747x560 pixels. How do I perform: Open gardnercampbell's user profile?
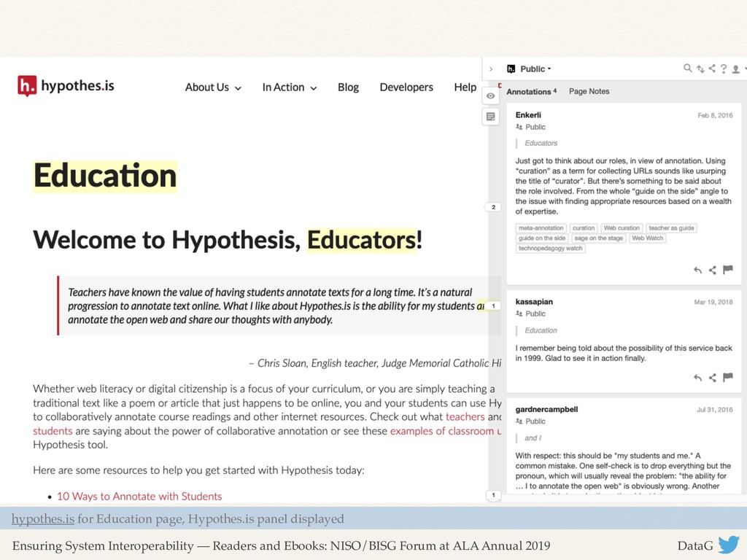pos(546,410)
